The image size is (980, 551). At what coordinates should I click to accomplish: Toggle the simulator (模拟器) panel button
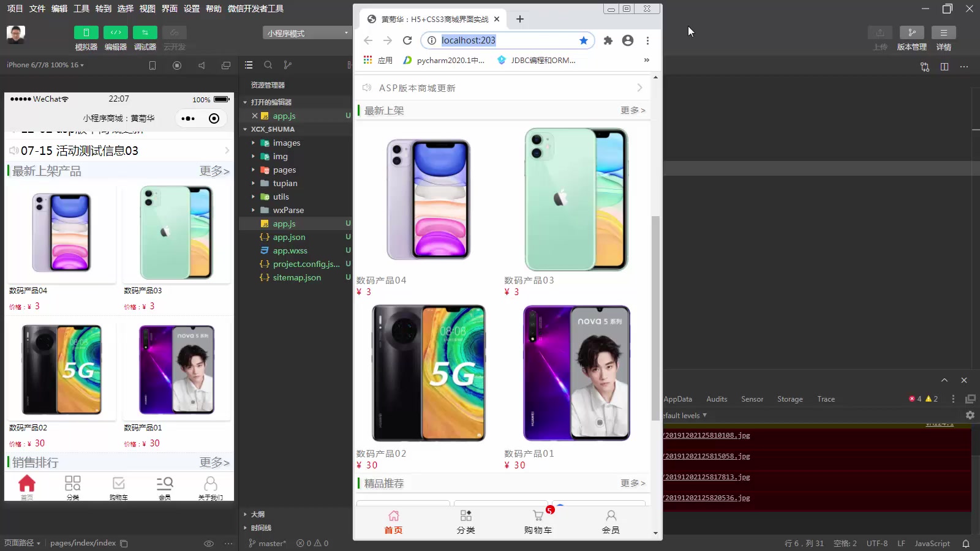pos(86,32)
